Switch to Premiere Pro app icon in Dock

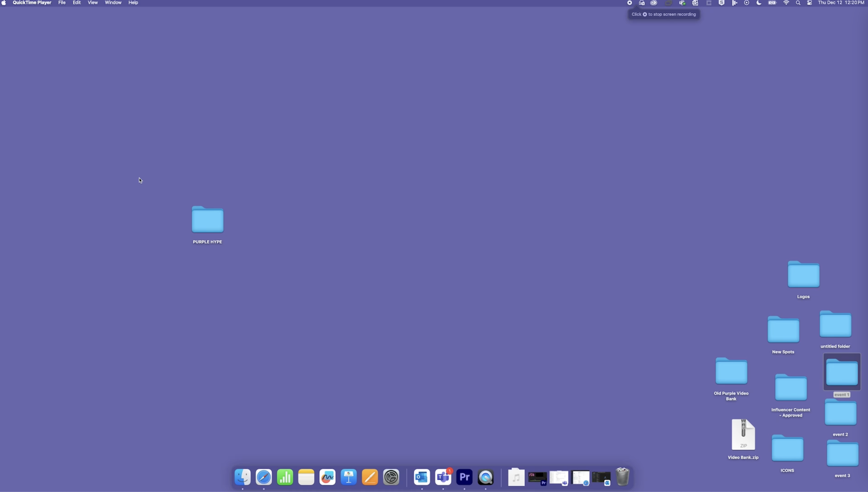coord(464,477)
